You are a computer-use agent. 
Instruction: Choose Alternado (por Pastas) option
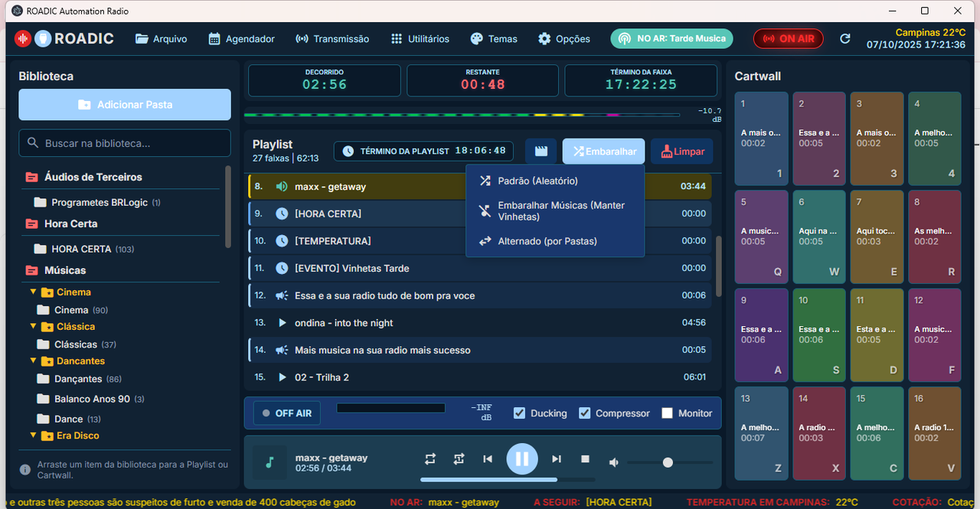click(x=555, y=241)
